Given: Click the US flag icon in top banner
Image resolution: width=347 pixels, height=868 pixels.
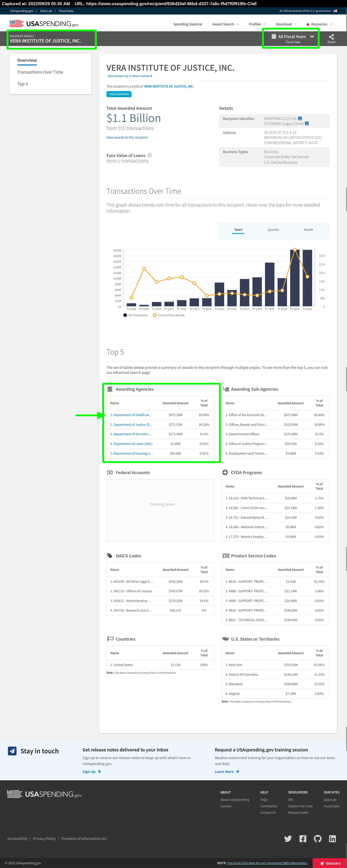Looking at the screenshot, I should (x=335, y=11).
